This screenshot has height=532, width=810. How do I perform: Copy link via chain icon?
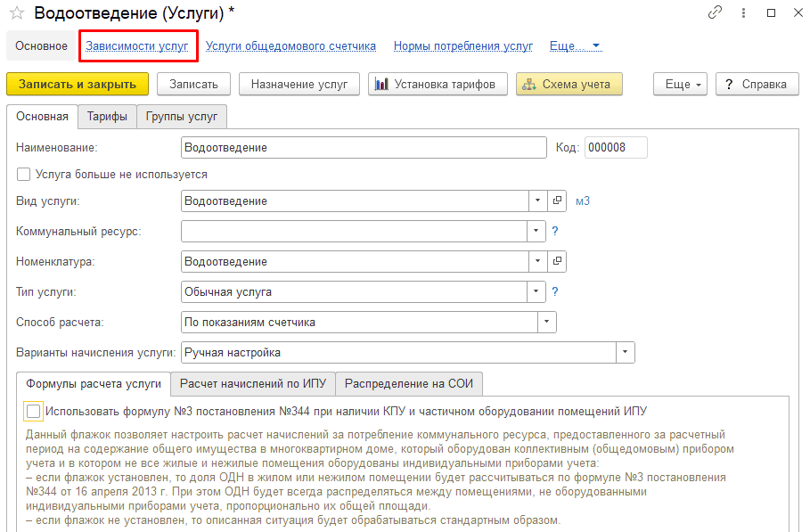tap(715, 12)
